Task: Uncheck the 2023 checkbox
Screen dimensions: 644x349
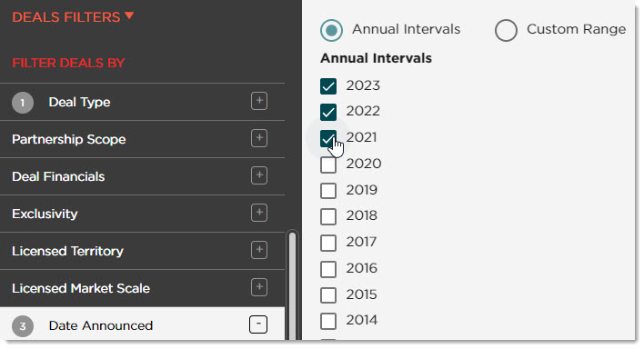Action: pos(328,86)
